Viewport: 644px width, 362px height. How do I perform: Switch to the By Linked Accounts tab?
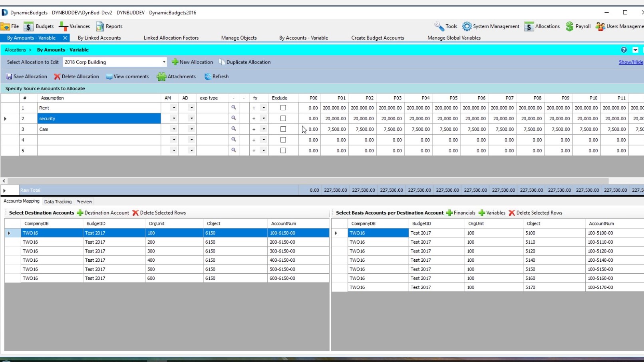point(99,38)
